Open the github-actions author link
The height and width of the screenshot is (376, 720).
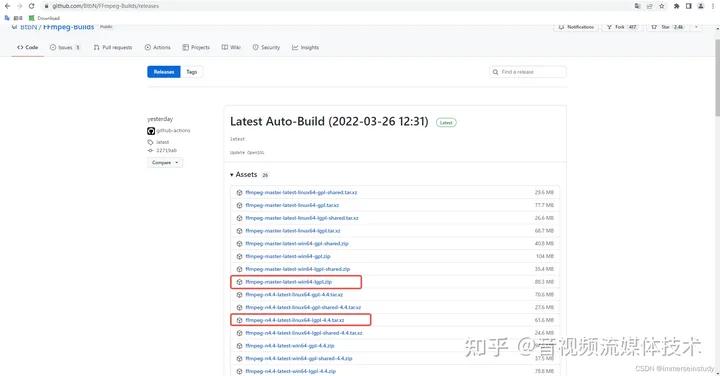tap(173, 130)
